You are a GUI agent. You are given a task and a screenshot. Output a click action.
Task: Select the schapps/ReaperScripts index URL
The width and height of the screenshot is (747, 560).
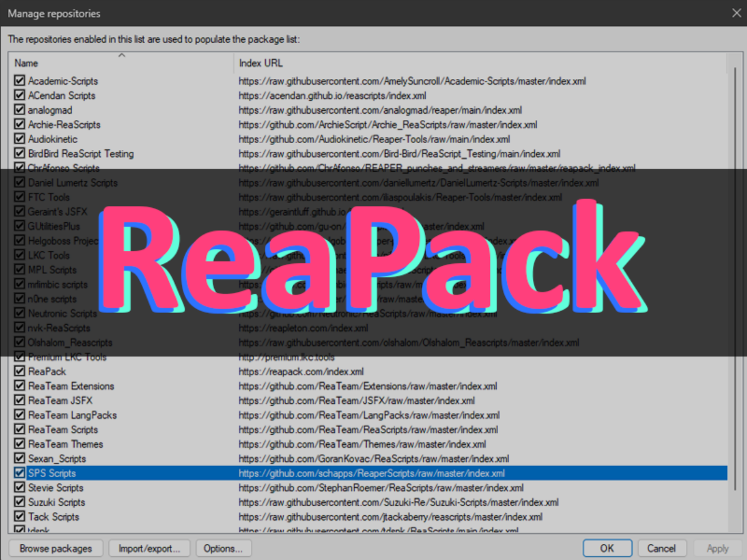(372, 474)
